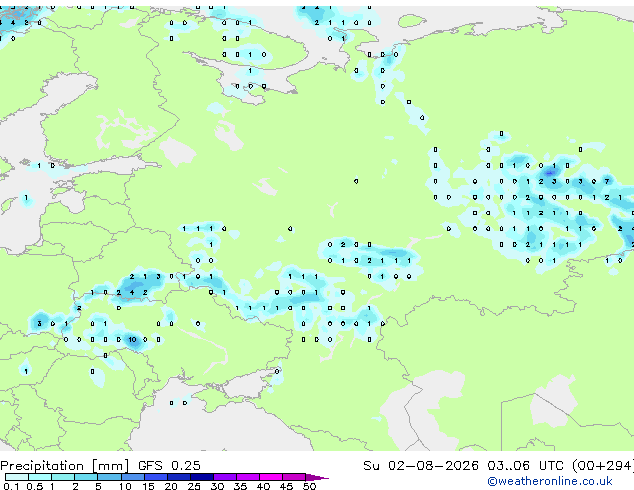Select the 0.1–0.5 mm legend swatch
The width and height of the screenshot is (634, 490).
click(17, 477)
